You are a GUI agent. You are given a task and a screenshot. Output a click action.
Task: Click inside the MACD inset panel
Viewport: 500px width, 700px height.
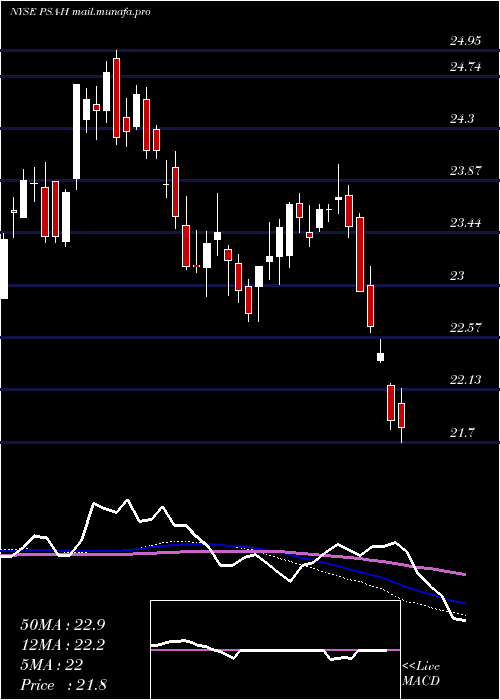tap(275, 650)
